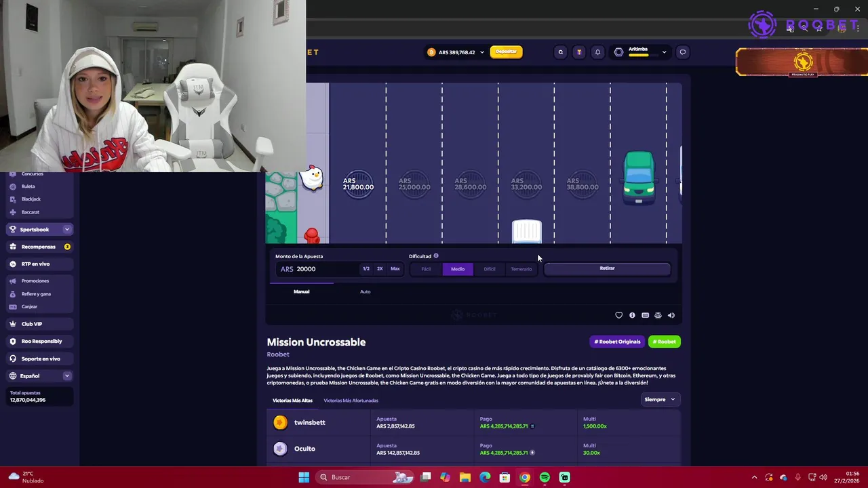Click the taskbar Buscar search box

[x=366, y=477]
